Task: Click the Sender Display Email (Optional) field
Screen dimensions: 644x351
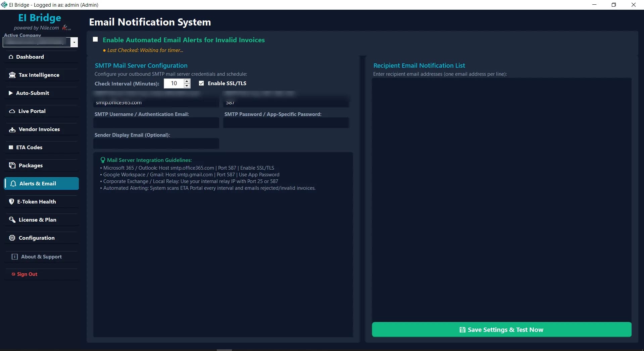Action: click(156, 144)
